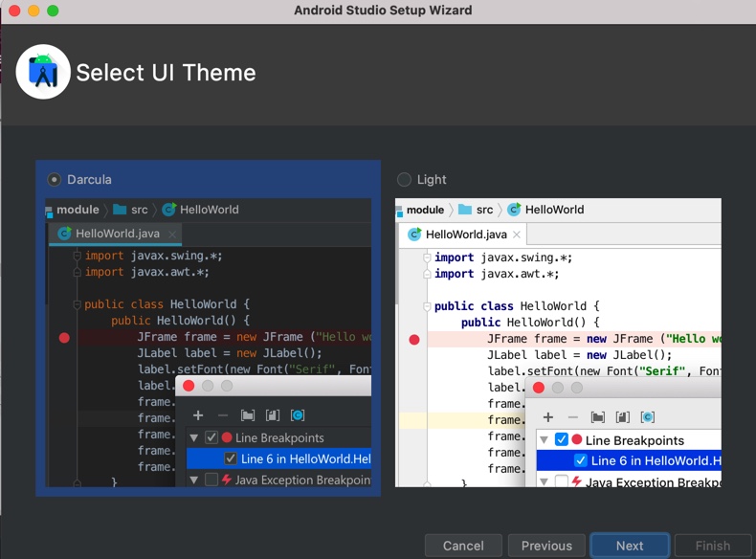Click the src folder icon in Light preview
The image size is (756, 559).
tap(465, 210)
